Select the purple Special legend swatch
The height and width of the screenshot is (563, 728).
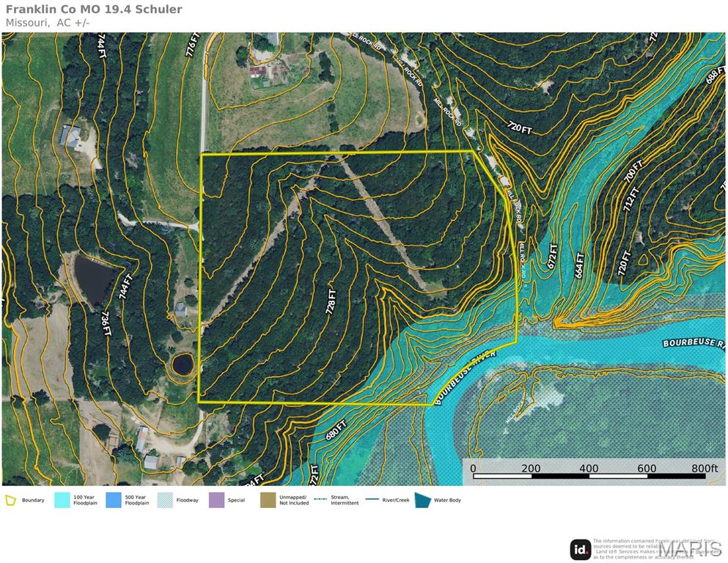tap(216, 500)
